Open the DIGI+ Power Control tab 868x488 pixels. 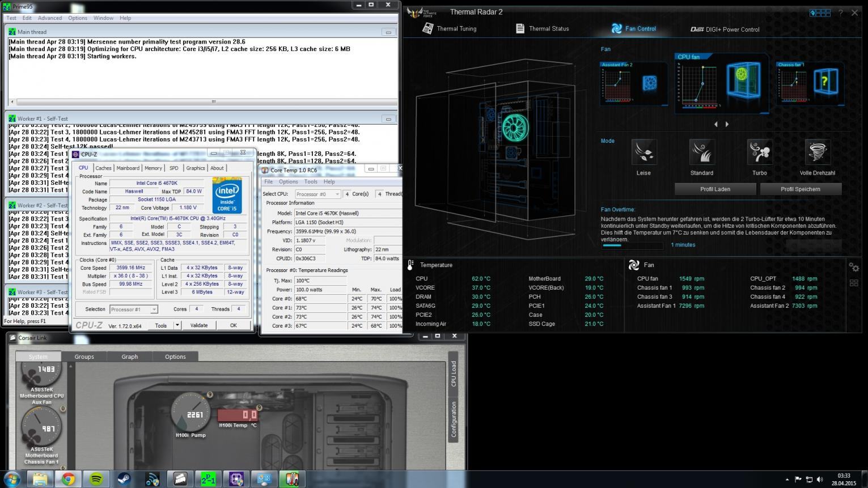[725, 29]
